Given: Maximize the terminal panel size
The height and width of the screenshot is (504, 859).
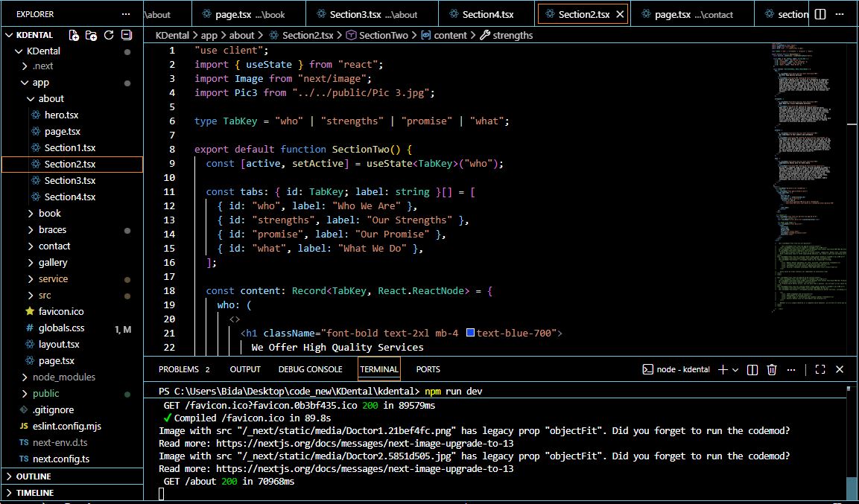Looking at the screenshot, I should coord(820,369).
